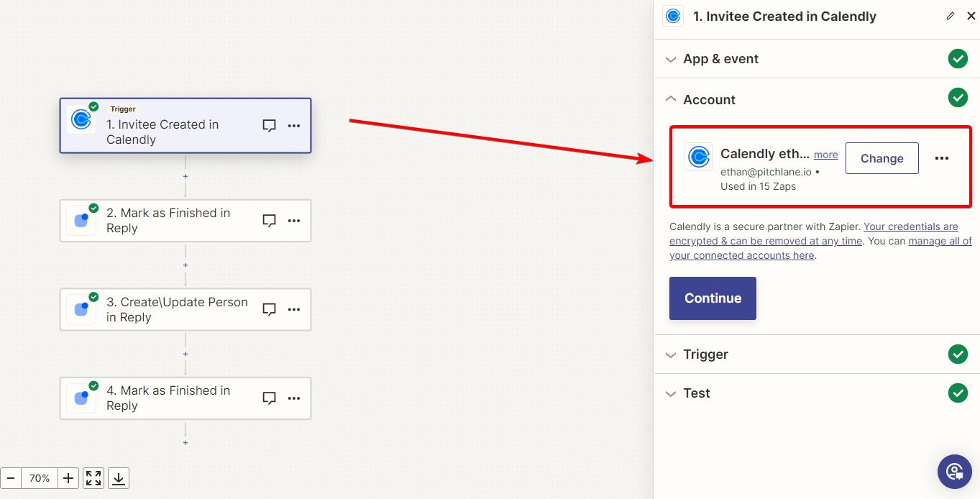Open account options three-dot menu
This screenshot has height=499, width=980.
pos(942,158)
